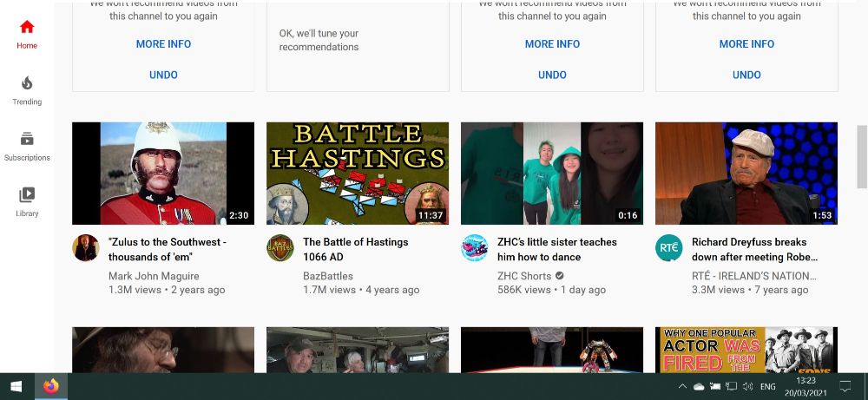Open the ENG language indicator
Screen dimensions: 868x400
click(x=768, y=387)
